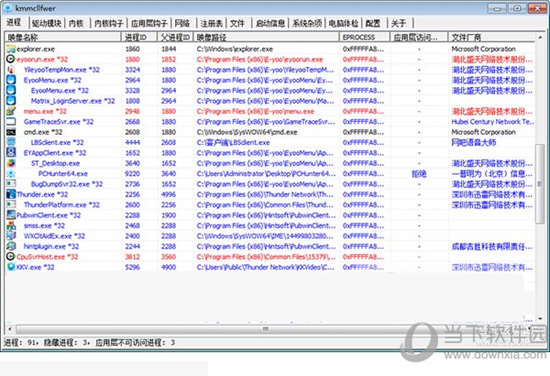Sort by 映像路径 column header
550x376 pixels.
266,37
